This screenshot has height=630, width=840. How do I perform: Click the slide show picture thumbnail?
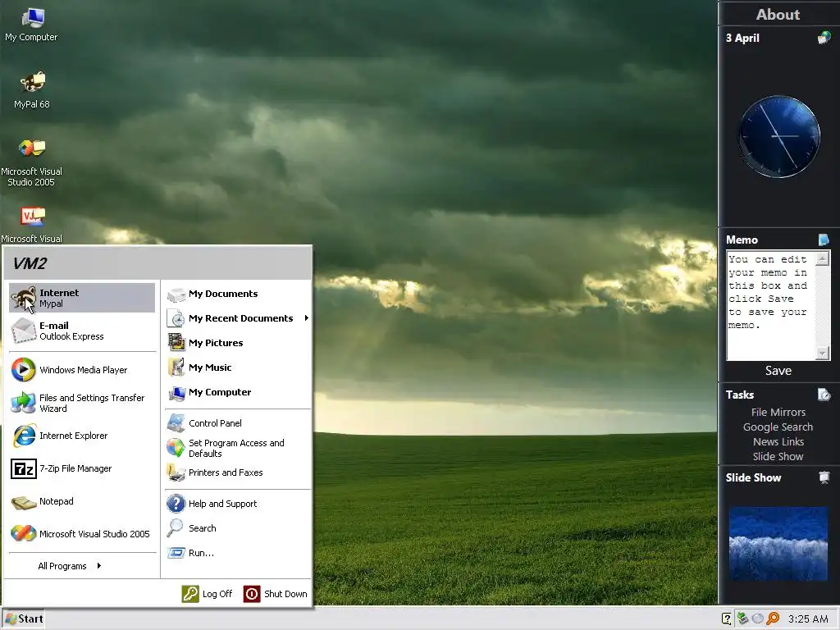778,544
